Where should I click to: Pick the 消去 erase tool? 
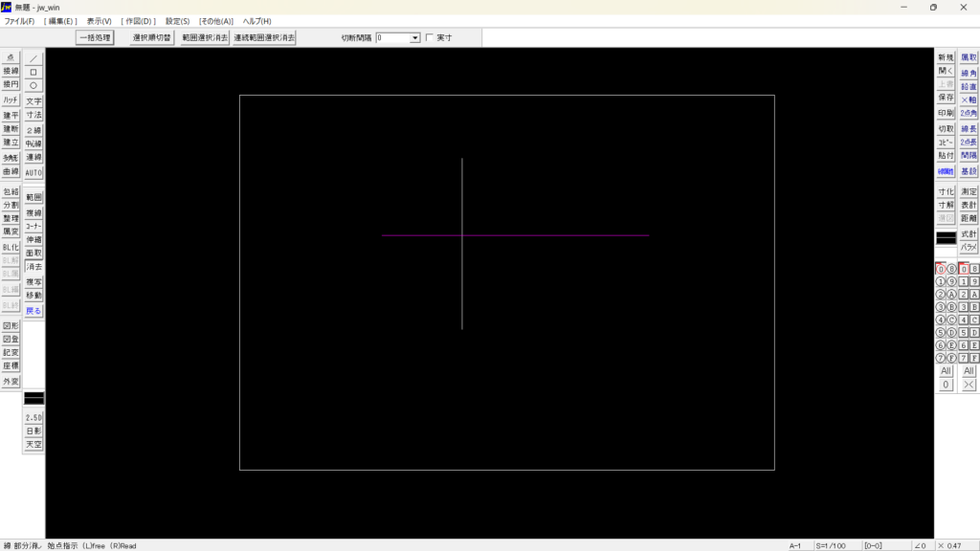pos(33,267)
